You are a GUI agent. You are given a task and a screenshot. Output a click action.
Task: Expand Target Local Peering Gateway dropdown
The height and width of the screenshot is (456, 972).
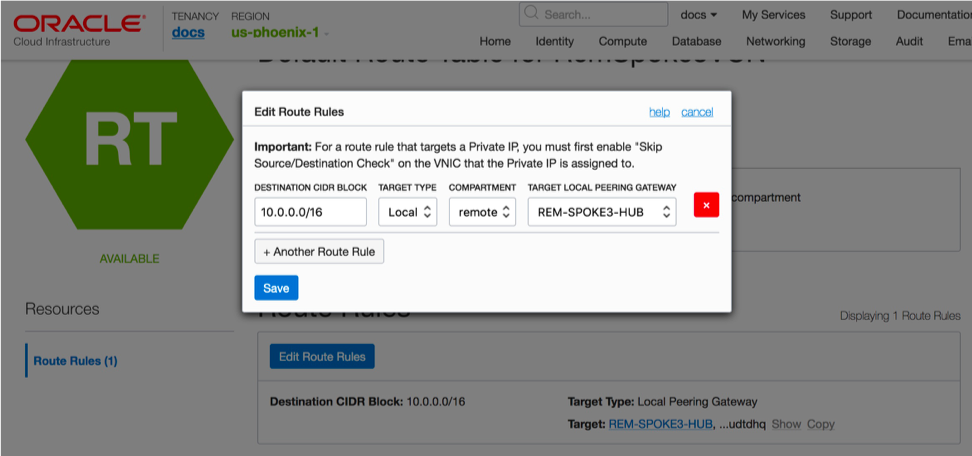602,212
